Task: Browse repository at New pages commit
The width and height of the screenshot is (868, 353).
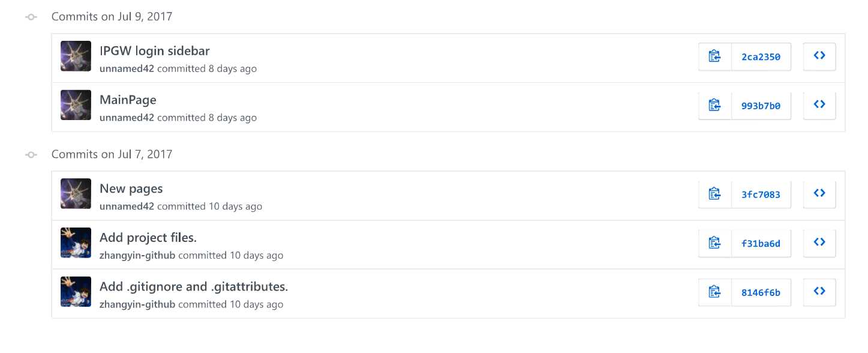Action: [x=819, y=194]
